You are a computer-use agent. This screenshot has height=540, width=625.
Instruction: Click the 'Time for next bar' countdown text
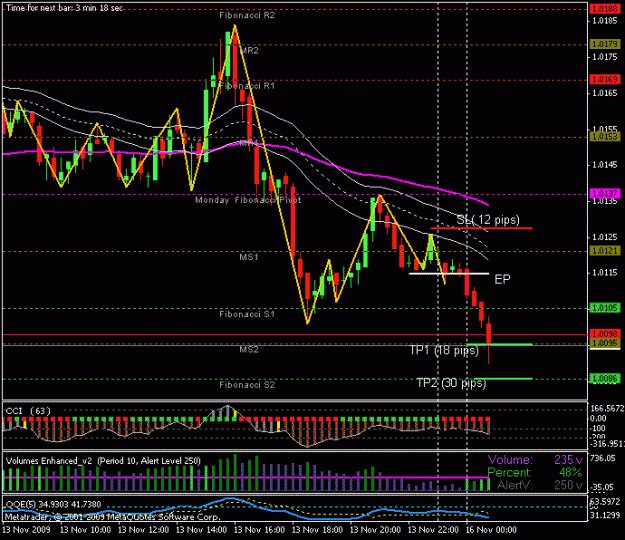64,8
